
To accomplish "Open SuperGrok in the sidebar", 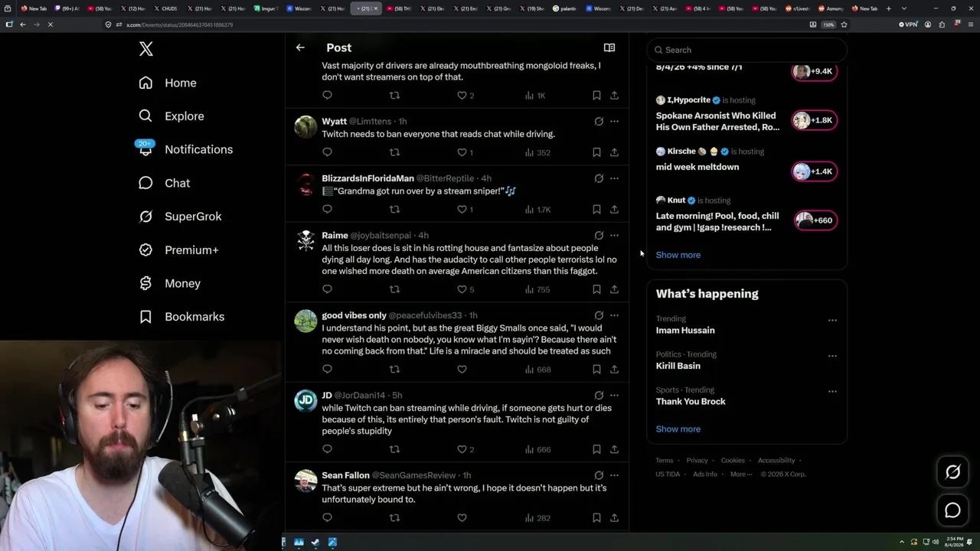I will (x=180, y=217).
